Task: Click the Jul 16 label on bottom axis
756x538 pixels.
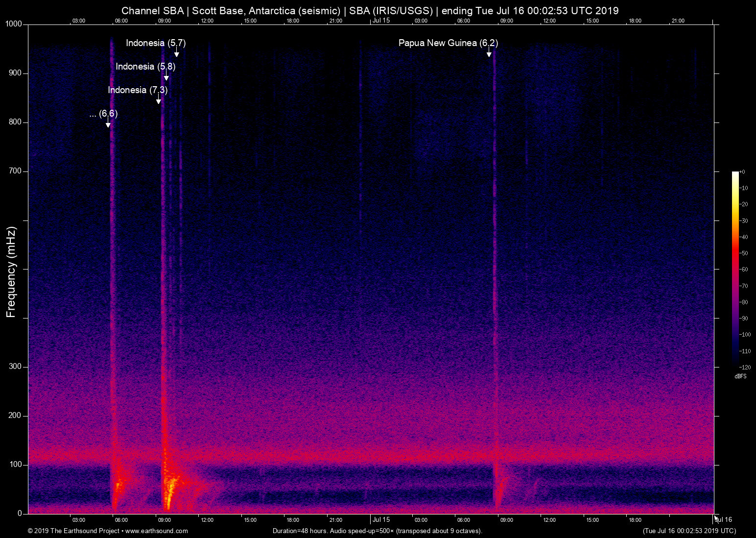Action: click(x=723, y=519)
